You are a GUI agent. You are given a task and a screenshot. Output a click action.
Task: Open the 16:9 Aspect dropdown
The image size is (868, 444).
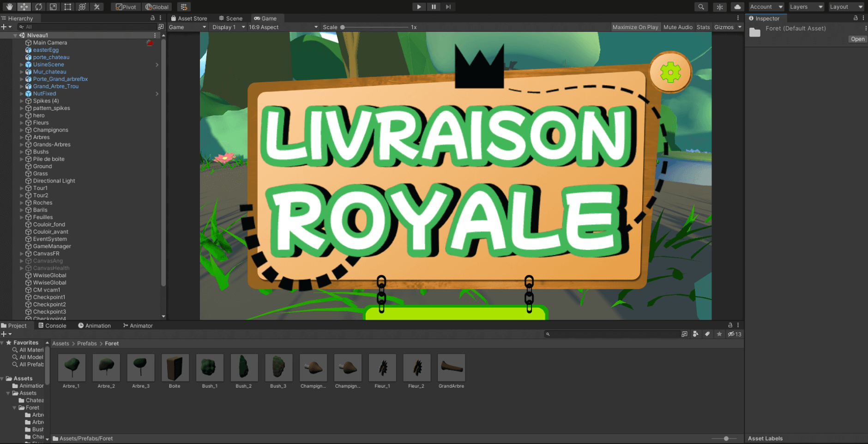[x=283, y=27]
